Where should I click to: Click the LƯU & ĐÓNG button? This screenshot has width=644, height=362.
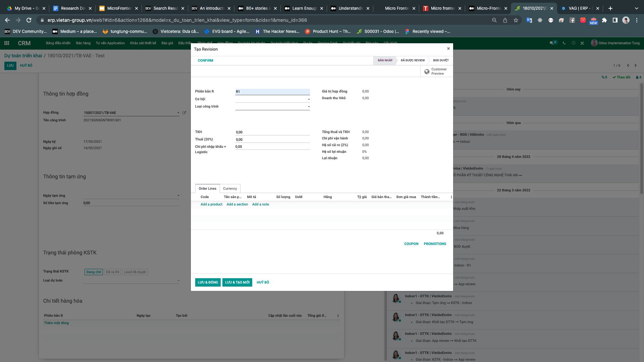click(208, 282)
